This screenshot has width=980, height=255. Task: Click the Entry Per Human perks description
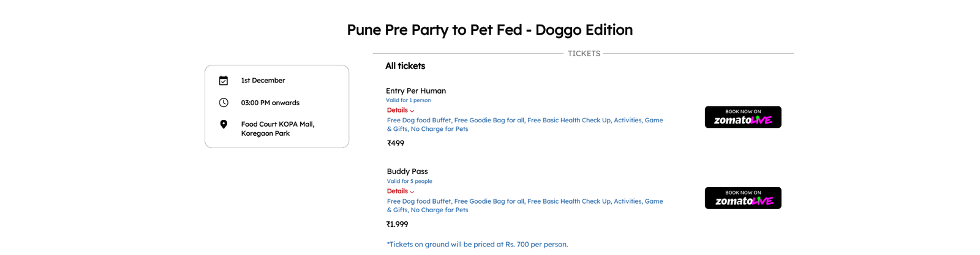tap(525, 125)
